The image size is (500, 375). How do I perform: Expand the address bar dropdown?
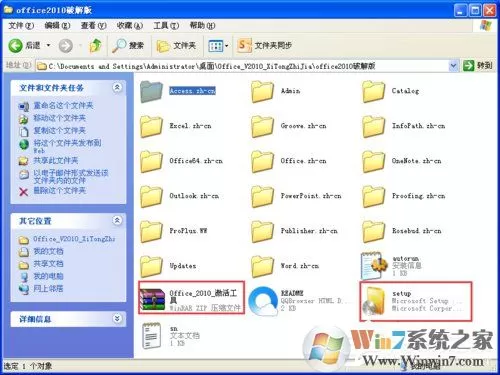[453, 66]
